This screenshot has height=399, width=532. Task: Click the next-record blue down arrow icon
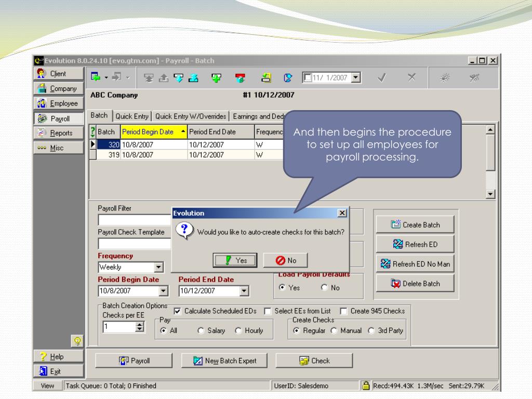(179, 78)
